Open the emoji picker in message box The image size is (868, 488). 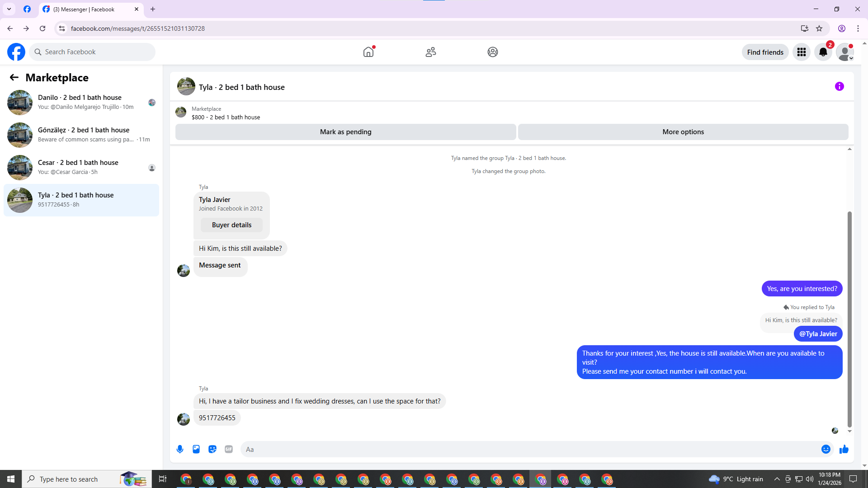pos(826,449)
